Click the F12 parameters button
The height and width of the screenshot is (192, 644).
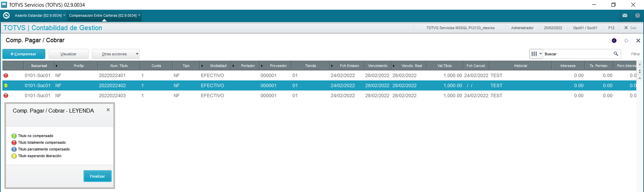tap(611, 28)
